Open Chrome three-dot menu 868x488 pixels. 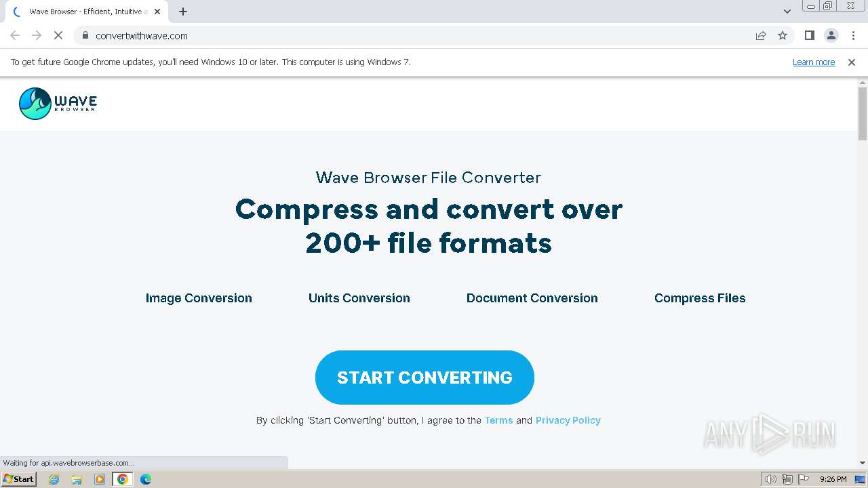tap(854, 35)
